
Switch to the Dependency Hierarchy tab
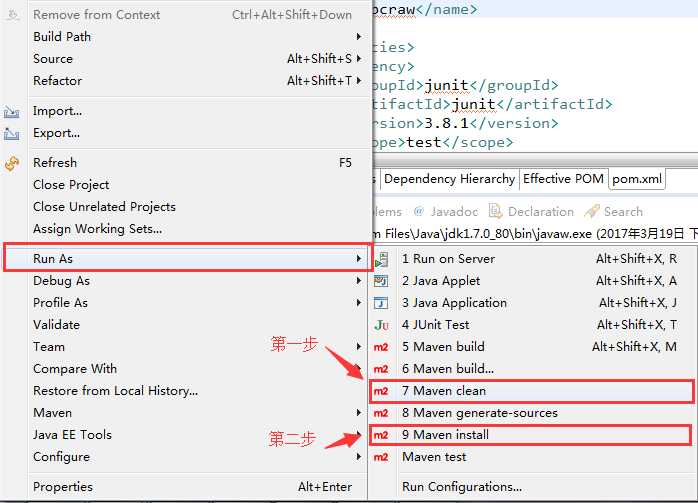point(449,179)
